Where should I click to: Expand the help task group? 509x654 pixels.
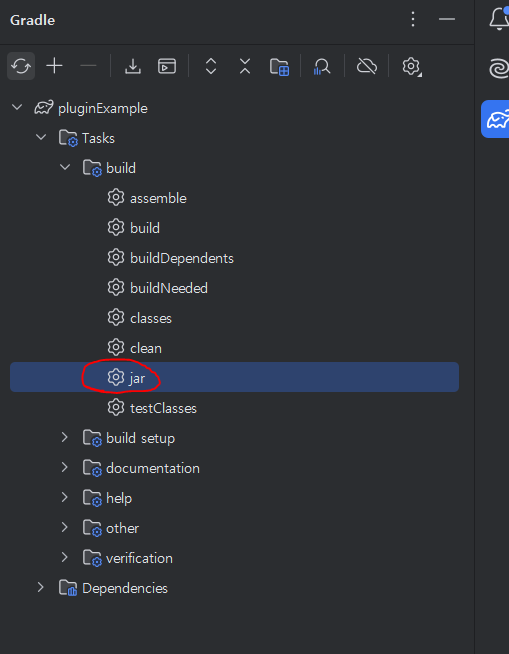pos(65,497)
